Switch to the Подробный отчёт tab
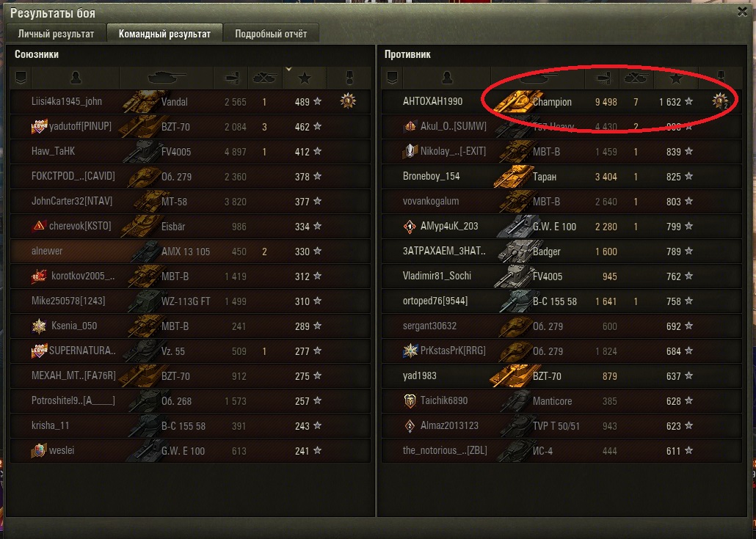 click(x=271, y=34)
